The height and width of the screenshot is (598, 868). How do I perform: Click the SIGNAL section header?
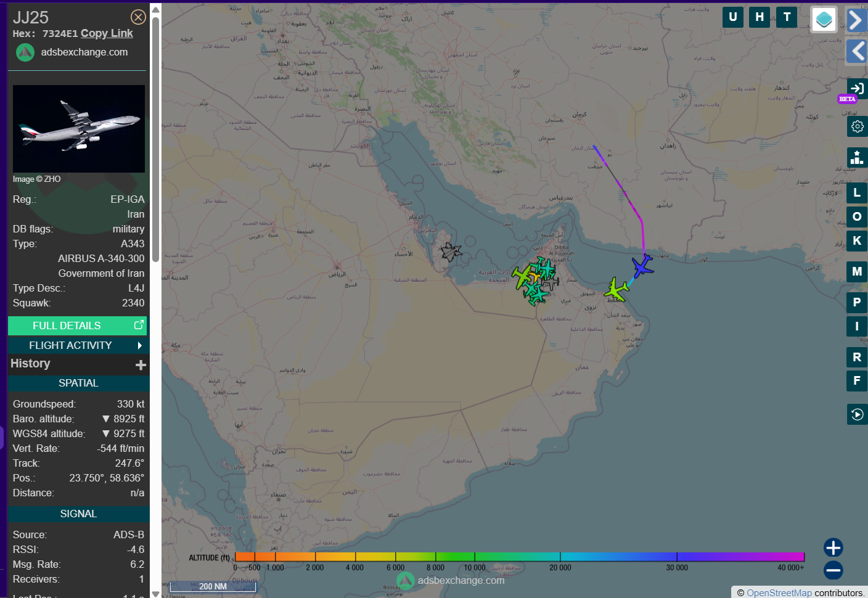[x=78, y=514]
